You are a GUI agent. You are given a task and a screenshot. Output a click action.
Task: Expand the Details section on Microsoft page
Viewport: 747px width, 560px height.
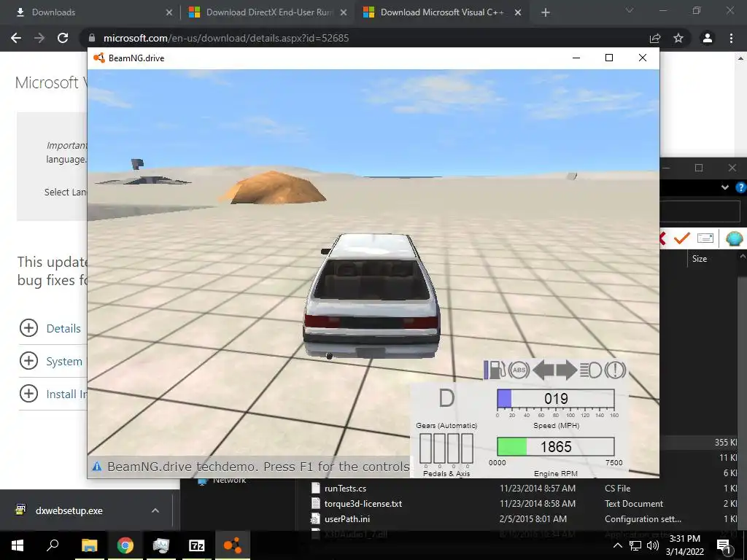click(28, 328)
